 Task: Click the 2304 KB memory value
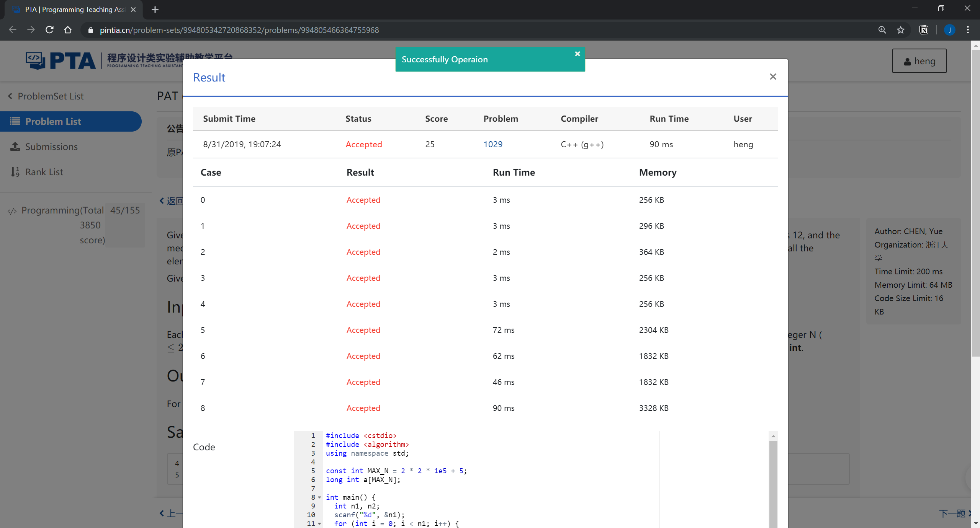click(x=654, y=330)
